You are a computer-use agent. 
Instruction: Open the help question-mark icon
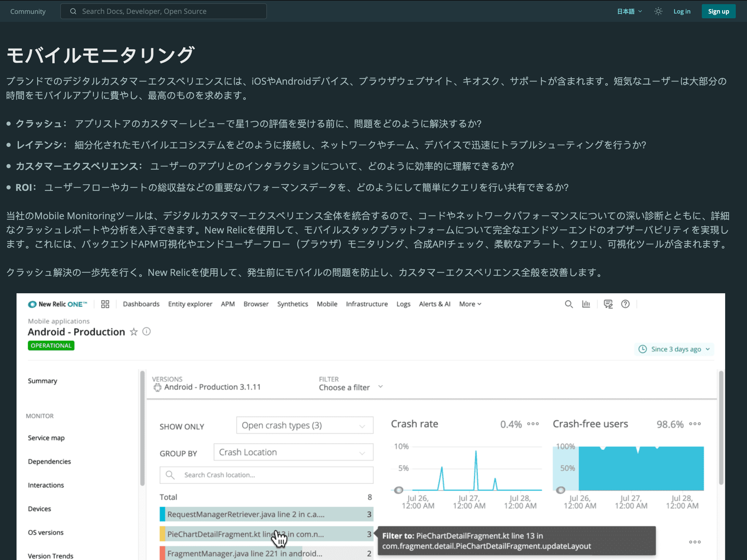pos(625,304)
